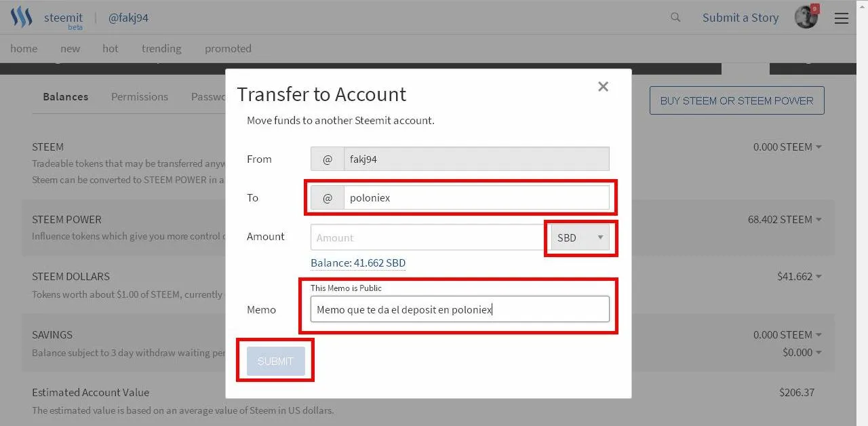Click the Buy Steem or Steem Power button

[x=737, y=100]
